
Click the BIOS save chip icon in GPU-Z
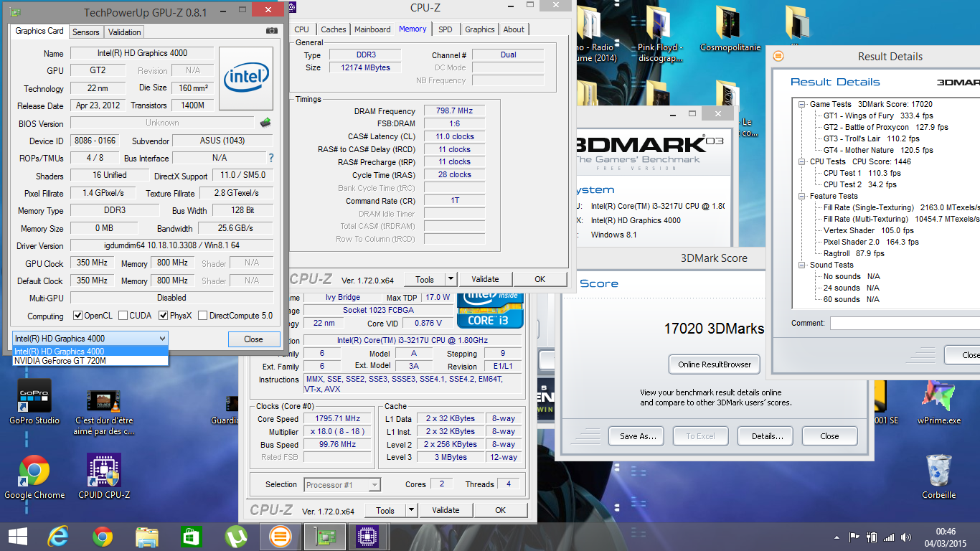[x=265, y=123]
